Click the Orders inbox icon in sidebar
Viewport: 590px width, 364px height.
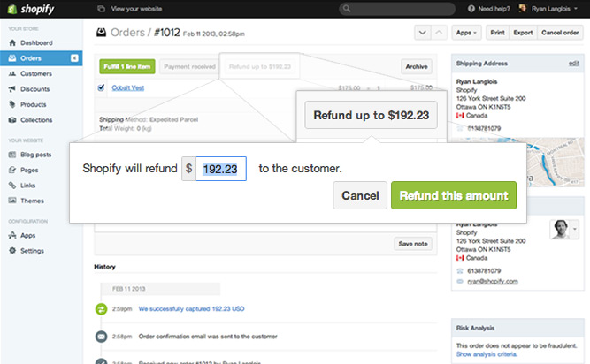click(x=12, y=58)
